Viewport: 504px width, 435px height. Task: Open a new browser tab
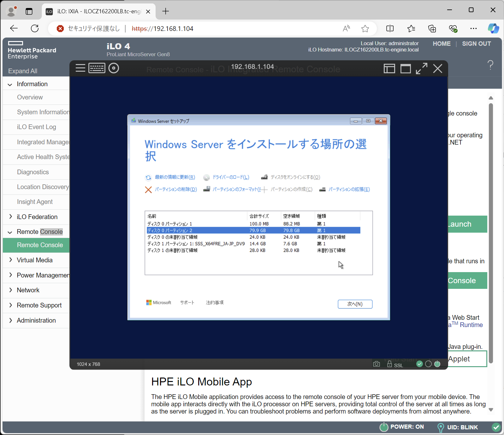pos(166,11)
